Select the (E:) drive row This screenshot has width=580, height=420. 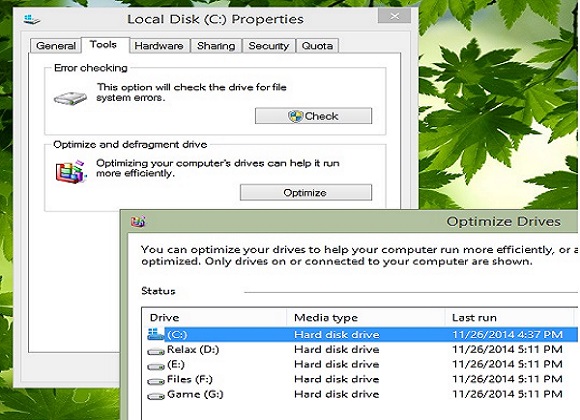360,364
